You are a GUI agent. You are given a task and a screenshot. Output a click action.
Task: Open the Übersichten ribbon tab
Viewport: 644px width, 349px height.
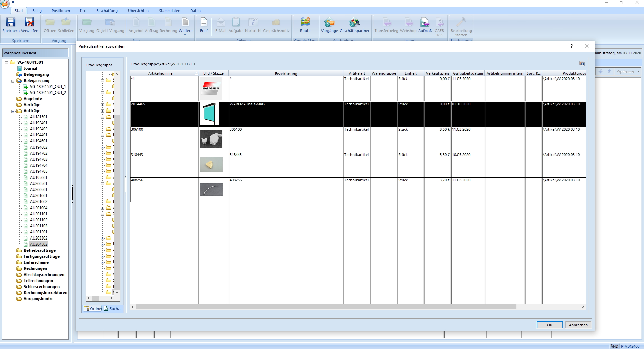138,11
